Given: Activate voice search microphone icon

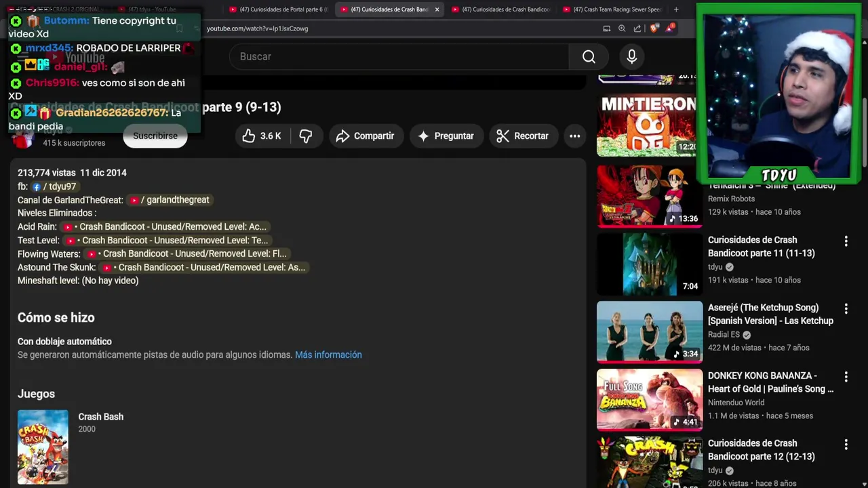Looking at the screenshot, I should coord(631,57).
